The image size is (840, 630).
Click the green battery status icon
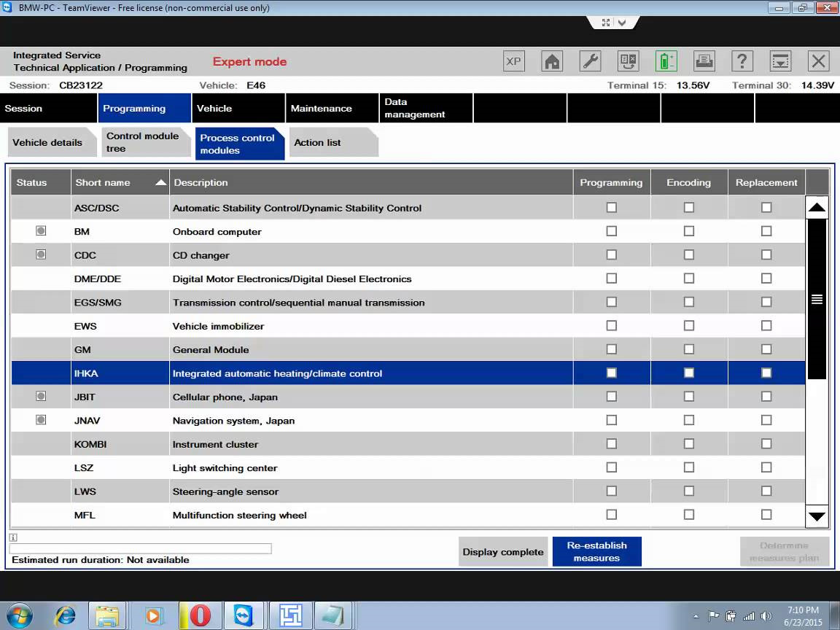[666, 61]
